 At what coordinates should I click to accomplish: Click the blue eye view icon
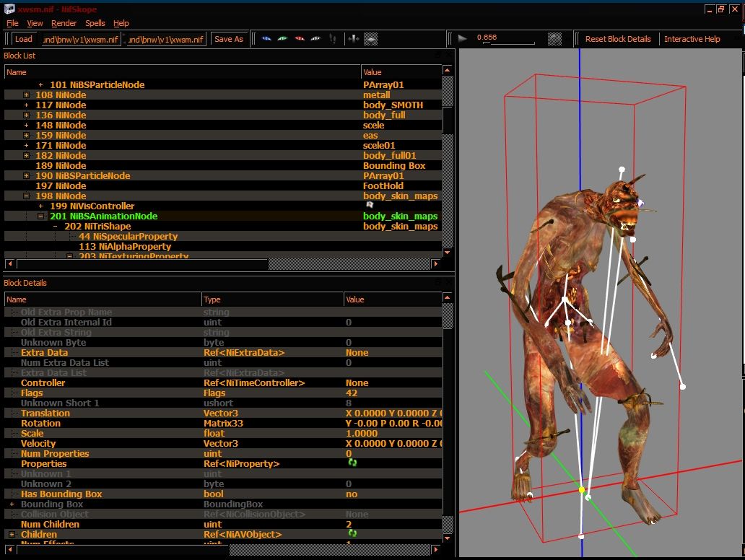266,39
